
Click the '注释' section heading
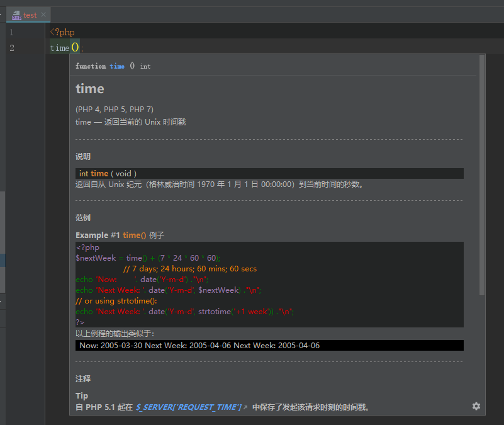tap(83, 378)
